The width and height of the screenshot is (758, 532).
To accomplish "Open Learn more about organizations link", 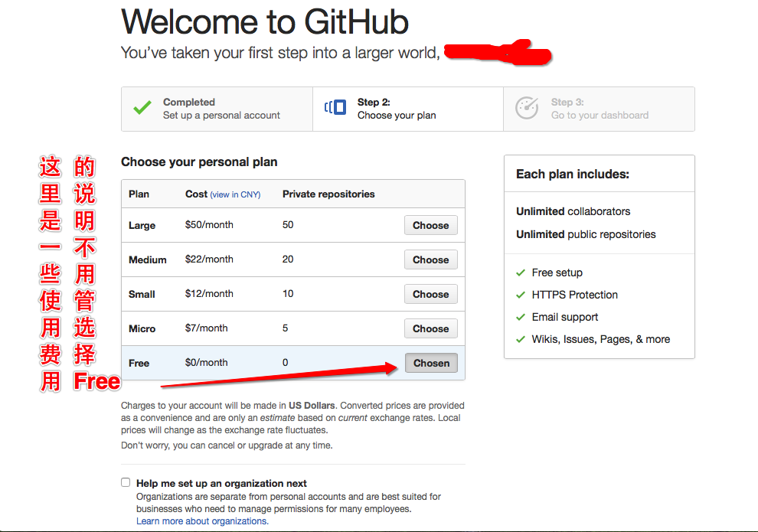I will [202, 521].
